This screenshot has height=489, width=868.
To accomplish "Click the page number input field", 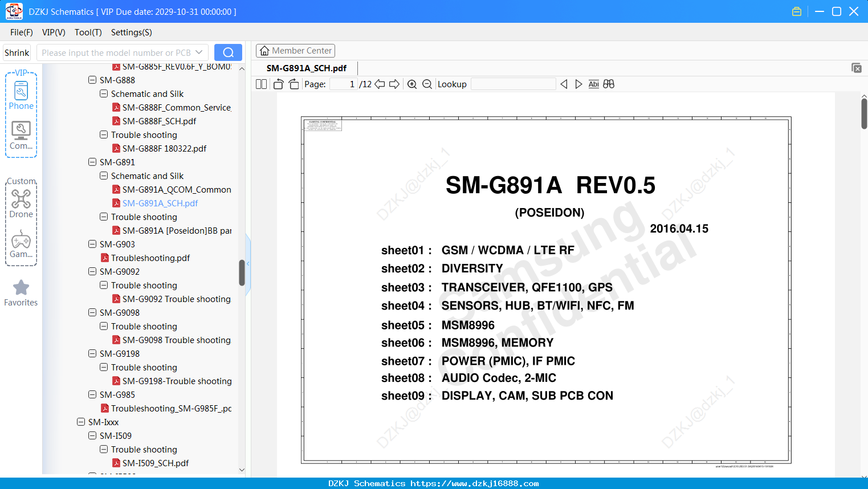I will pyautogui.click(x=343, y=84).
